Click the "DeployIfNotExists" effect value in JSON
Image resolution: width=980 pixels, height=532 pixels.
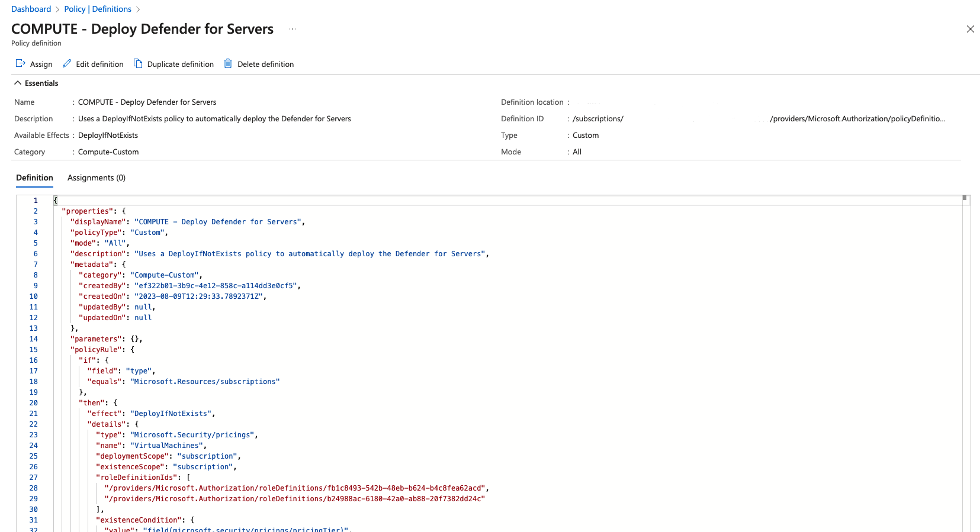tap(171, 414)
